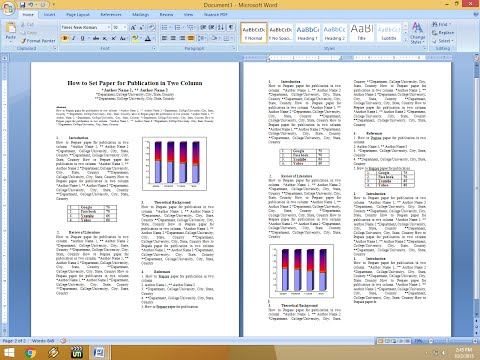Toggle Strikethrough formatting

(96, 38)
